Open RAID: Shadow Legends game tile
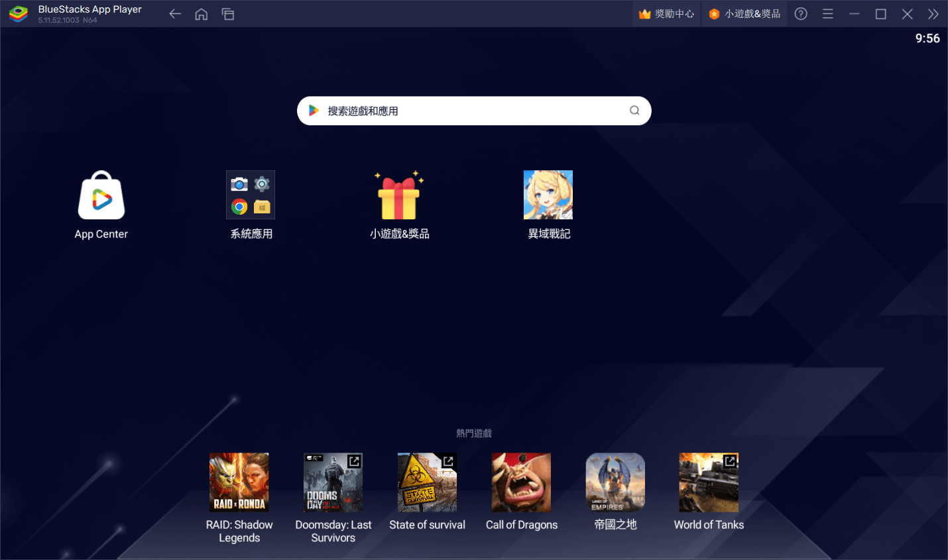The width and height of the screenshot is (948, 560). 239,482
